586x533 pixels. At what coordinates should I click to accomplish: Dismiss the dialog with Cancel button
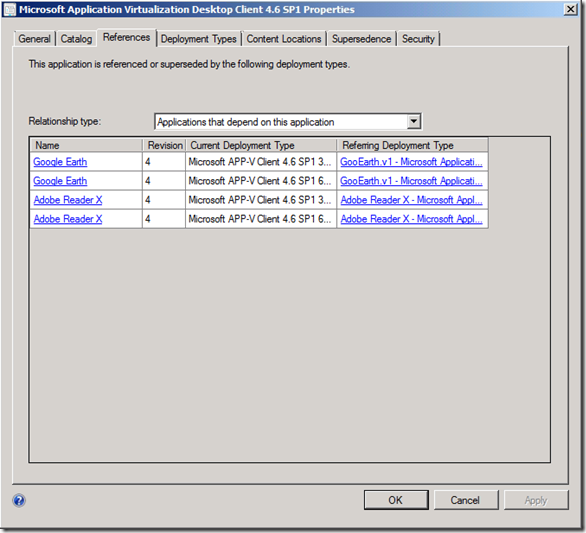pyautogui.click(x=465, y=500)
